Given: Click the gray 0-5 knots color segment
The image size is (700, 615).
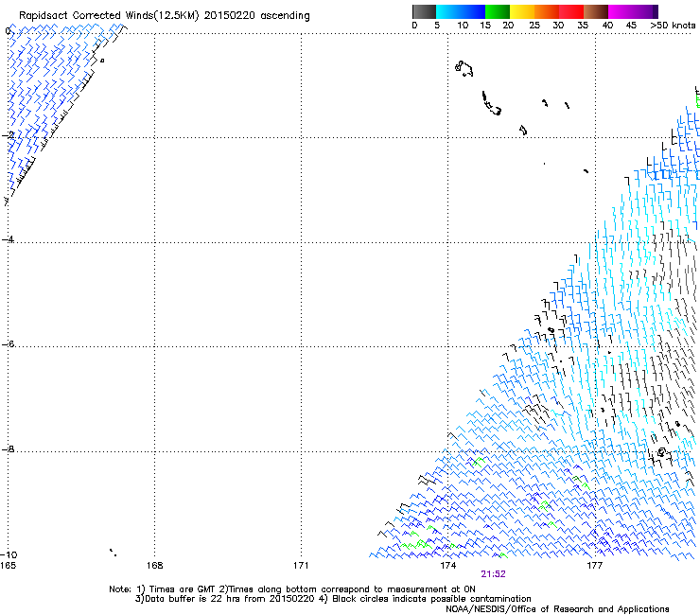Looking at the screenshot, I should tap(424, 11).
